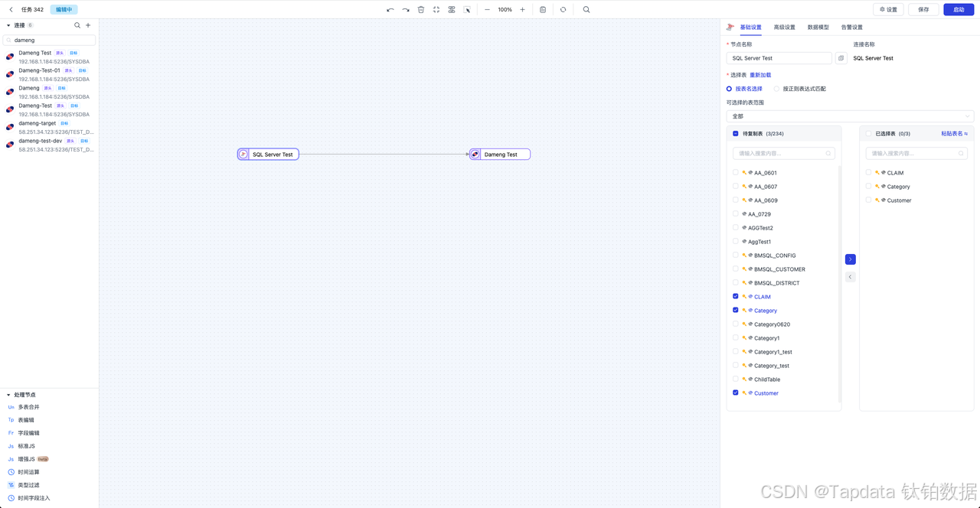Click the 字段编辑 processing node

click(x=29, y=433)
